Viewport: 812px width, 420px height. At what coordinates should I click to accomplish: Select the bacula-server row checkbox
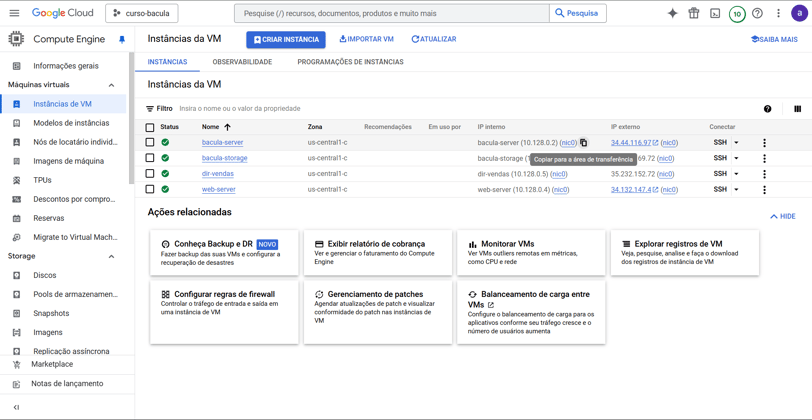(x=150, y=142)
